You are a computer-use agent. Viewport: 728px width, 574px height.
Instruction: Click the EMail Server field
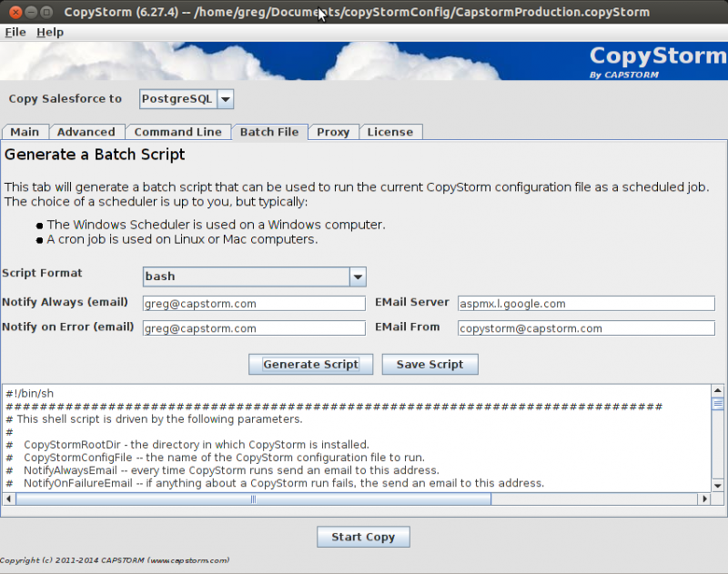coord(586,304)
